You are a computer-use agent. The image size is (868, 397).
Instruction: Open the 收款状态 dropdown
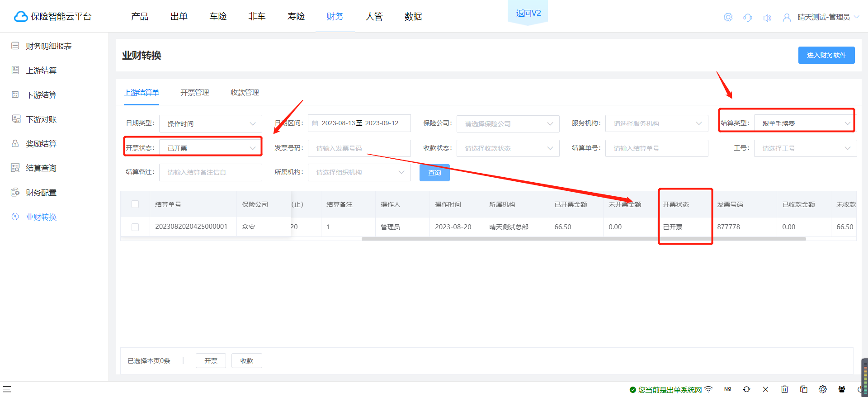click(x=508, y=148)
